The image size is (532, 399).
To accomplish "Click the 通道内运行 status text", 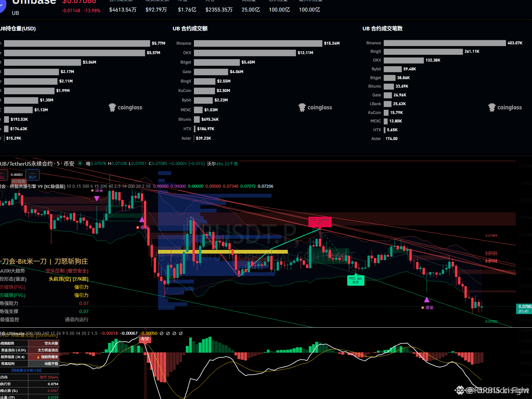I will pyautogui.click(x=77, y=320).
